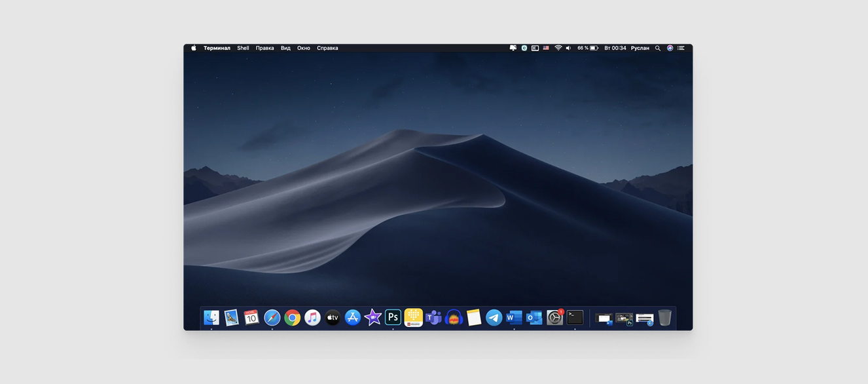
Task: Open Microsoft Word from the dock
Action: tap(515, 318)
